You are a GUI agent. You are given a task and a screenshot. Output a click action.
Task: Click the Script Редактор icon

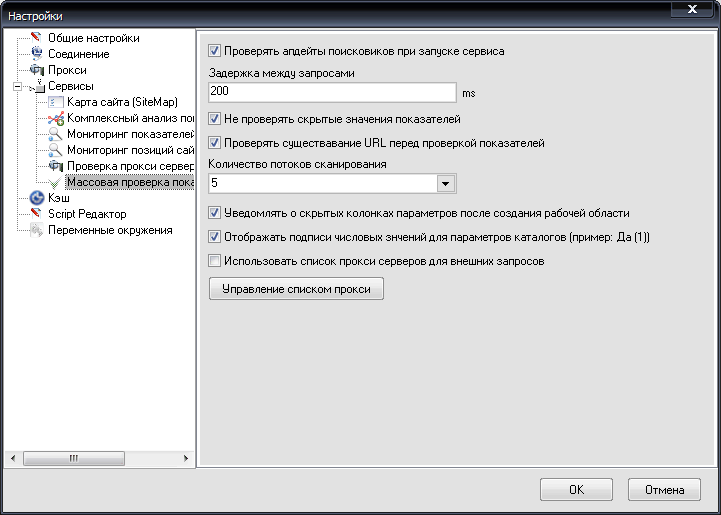pos(37,214)
